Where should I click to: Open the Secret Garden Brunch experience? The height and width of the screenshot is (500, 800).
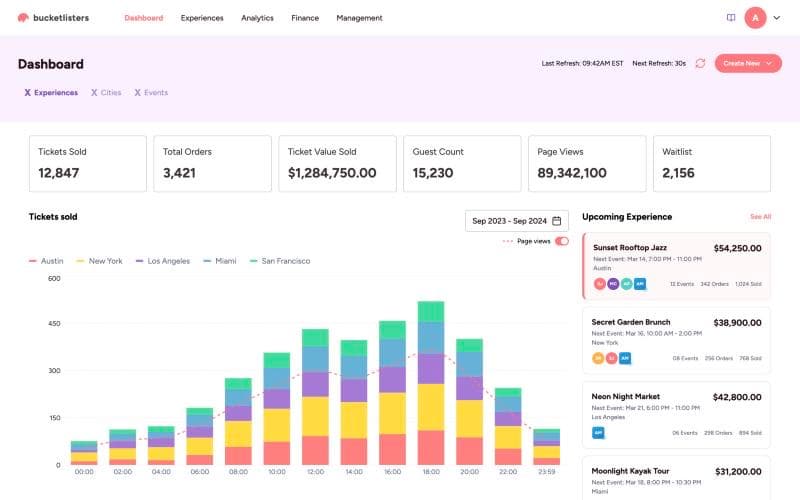click(677, 340)
